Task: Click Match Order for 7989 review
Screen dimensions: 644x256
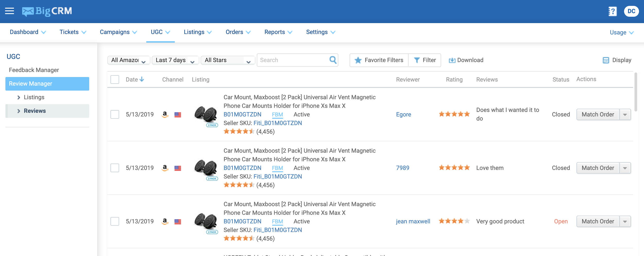Action: [x=598, y=168]
